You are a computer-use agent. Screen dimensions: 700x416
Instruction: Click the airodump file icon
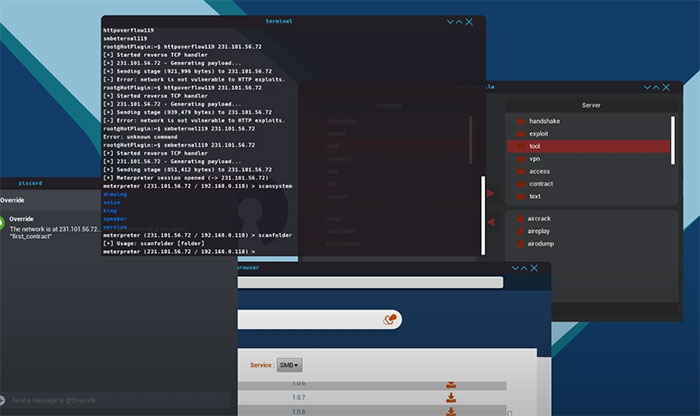click(520, 244)
